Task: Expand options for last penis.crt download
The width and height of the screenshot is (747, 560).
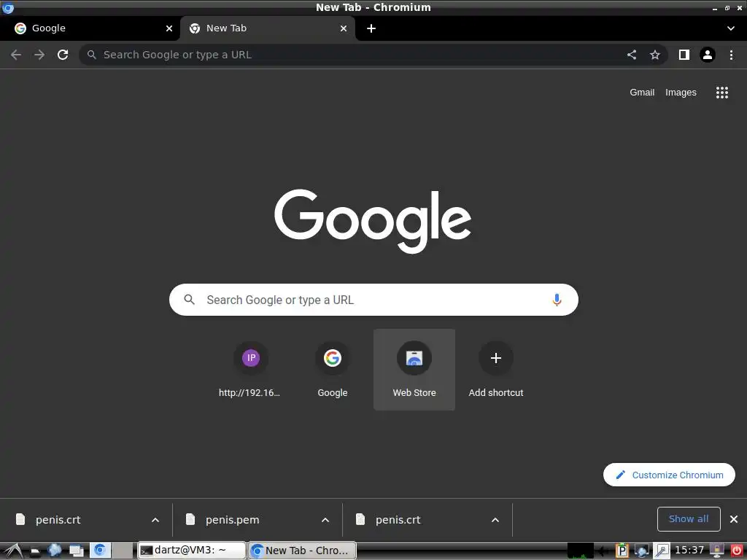Action: (x=495, y=520)
